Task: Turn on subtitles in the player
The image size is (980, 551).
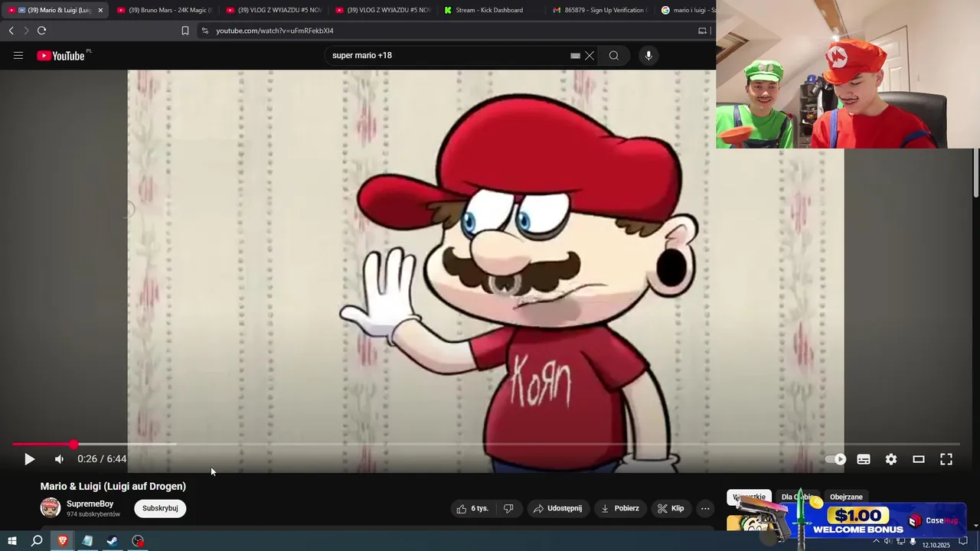Action: [864, 459]
